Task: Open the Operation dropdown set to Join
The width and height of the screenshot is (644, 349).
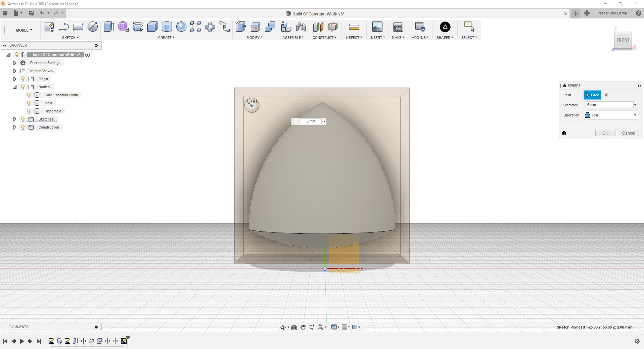Action: 611,115
